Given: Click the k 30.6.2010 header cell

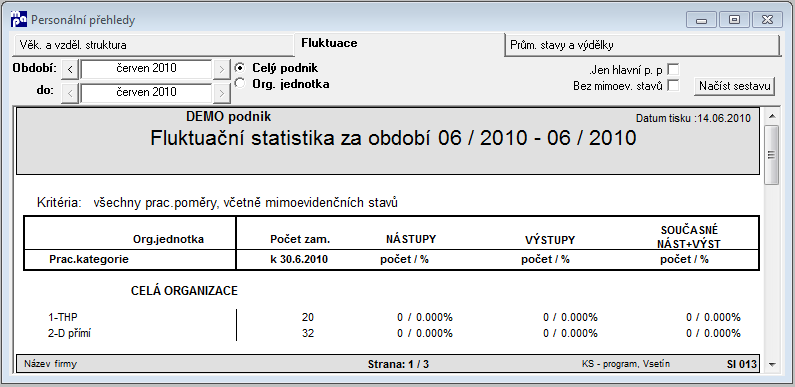Looking at the screenshot, I should click(299, 259).
